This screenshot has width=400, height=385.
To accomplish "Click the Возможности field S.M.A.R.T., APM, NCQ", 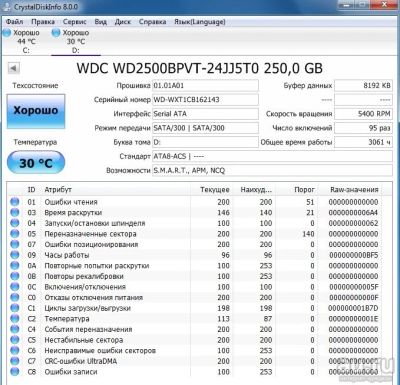I will 272,170.
